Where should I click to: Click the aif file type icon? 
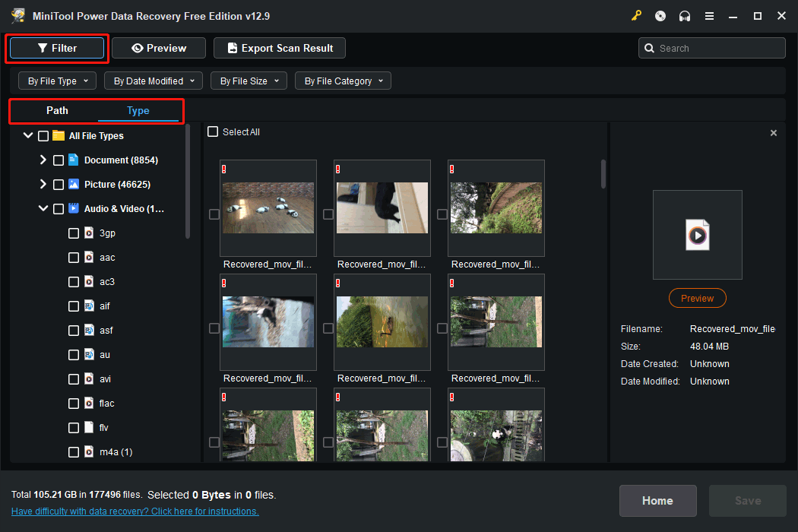click(89, 306)
